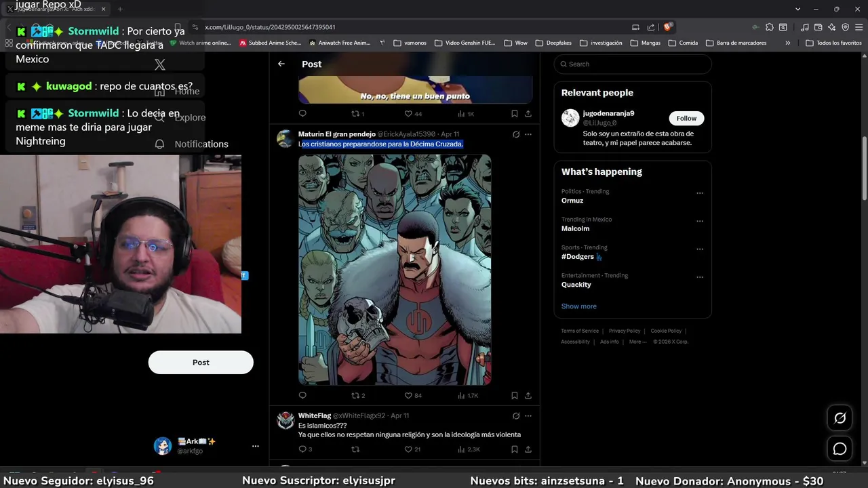Screen dimensions: 868x488
Task: Click the X logo in sidebar
Action: pos(159,64)
